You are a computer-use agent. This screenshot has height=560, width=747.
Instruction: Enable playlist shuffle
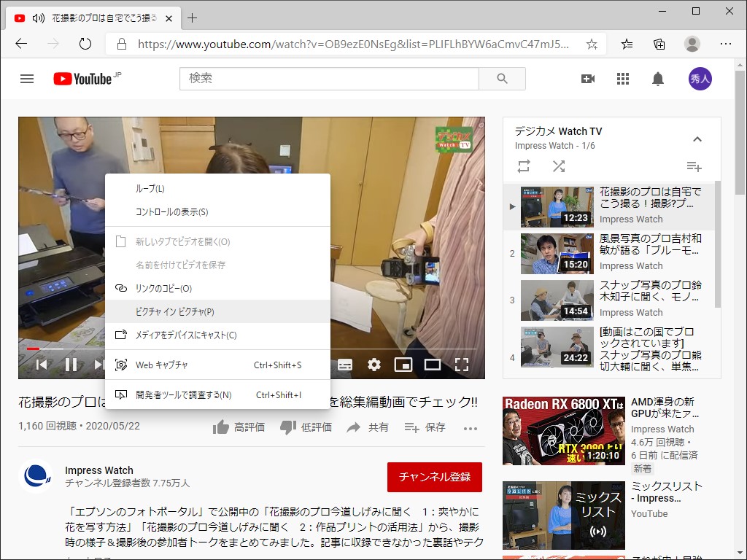coord(559,166)
